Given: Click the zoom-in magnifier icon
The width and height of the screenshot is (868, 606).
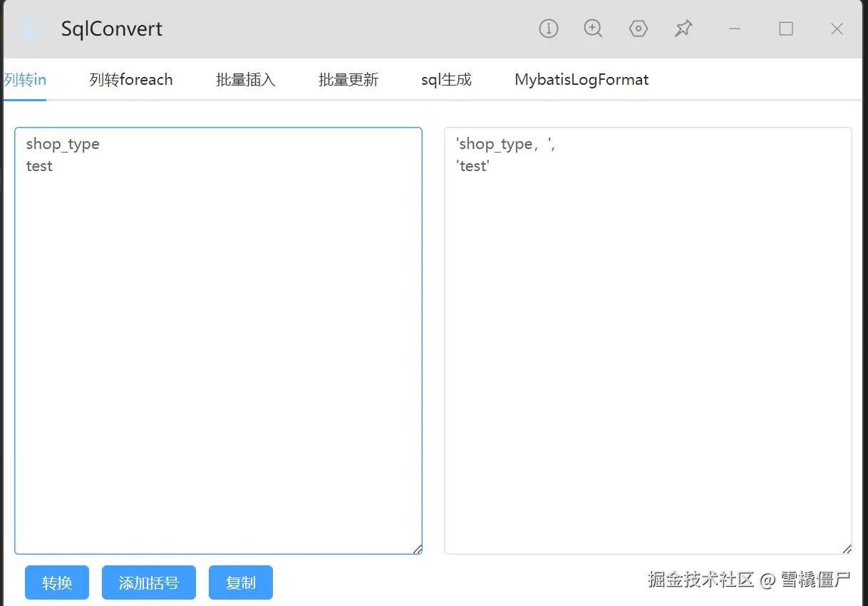Looking at the screenshot, I should [x=593, y=29].
